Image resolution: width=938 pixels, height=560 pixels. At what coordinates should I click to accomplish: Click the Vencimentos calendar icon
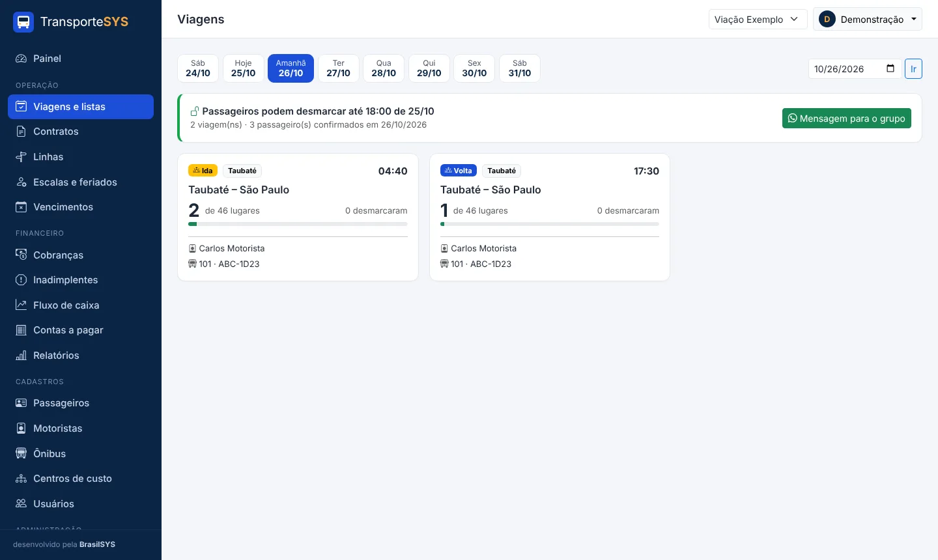pyautogui.click(x=21, y=207)
